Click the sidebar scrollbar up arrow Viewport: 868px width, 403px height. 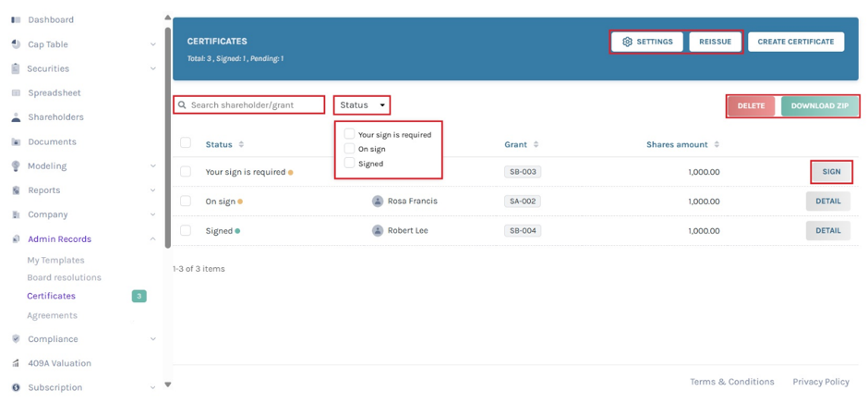tap(168, 18)
